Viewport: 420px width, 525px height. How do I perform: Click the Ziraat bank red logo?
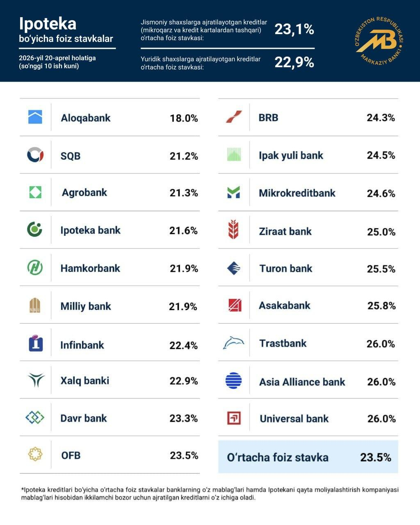[233, 230]
